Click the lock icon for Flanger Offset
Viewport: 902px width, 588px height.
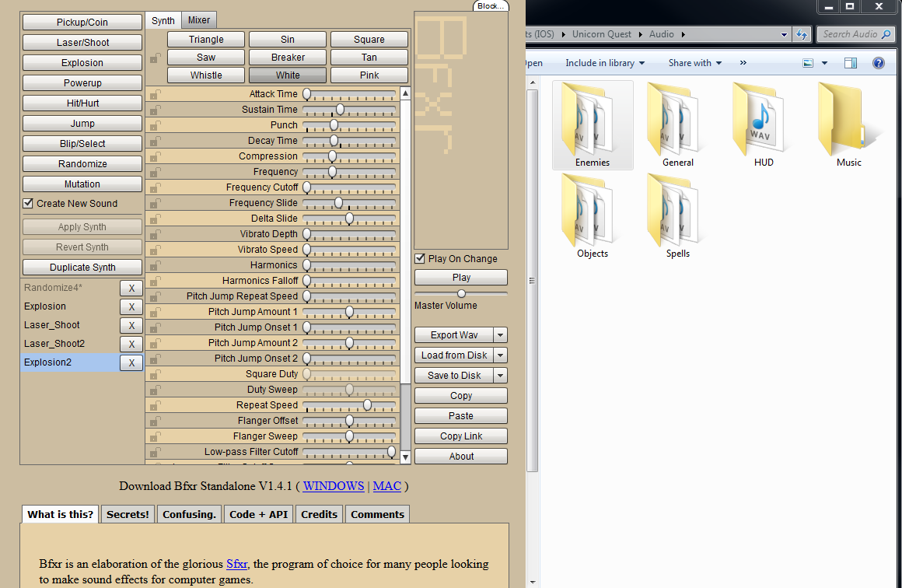pos(155,421)
